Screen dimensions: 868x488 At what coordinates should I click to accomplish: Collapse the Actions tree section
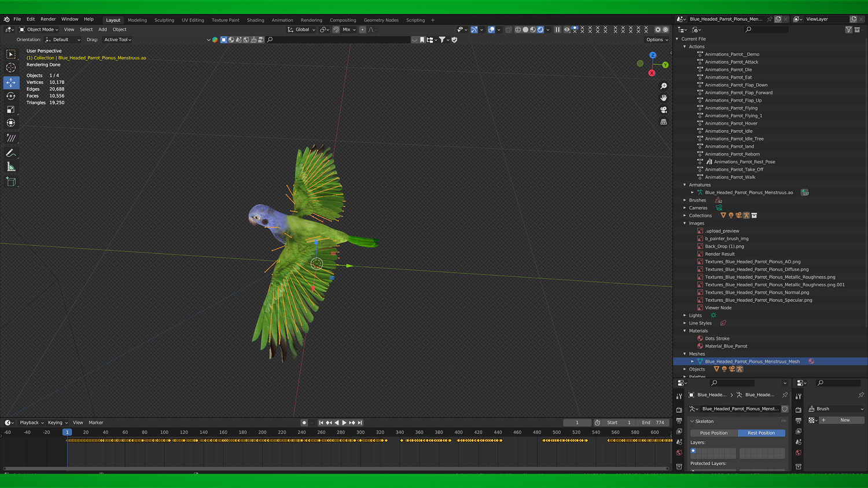[x=685, y=47]
